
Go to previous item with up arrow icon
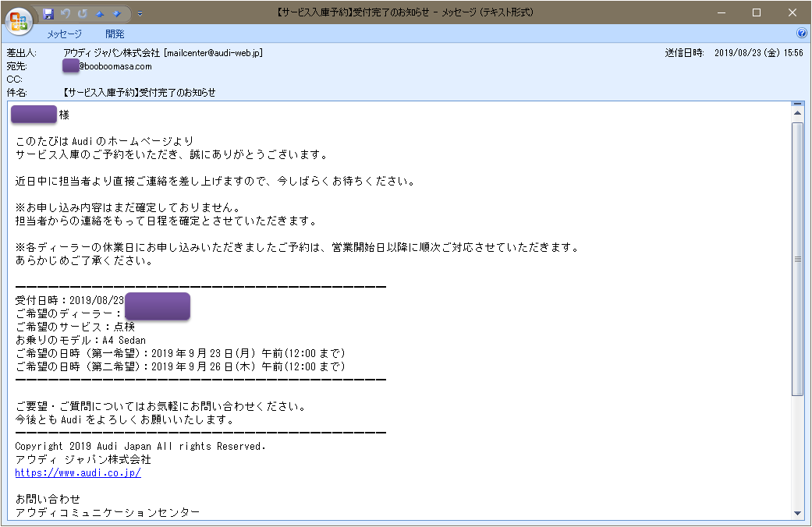(x=100, y=14)
